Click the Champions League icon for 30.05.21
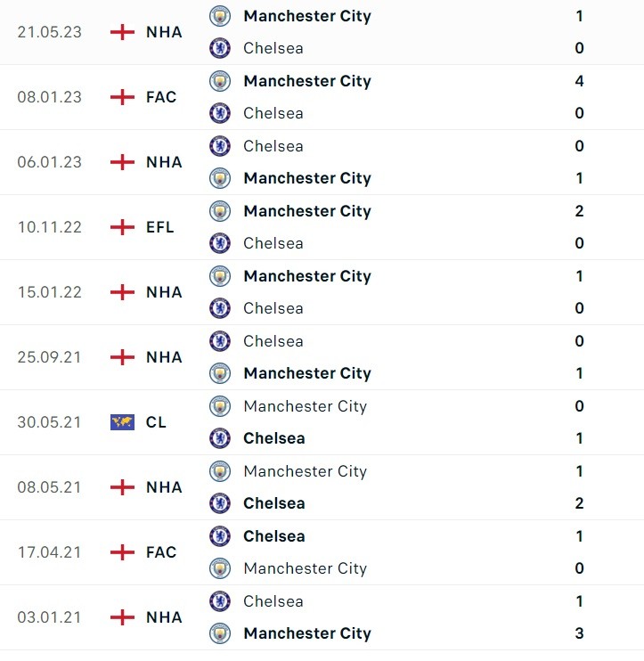644x661 pixels. [122, 422]
